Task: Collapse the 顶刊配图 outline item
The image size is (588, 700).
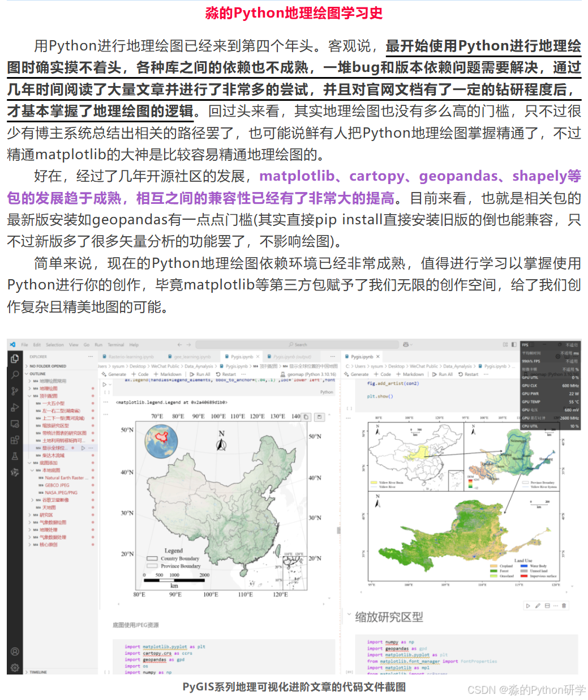Action: coord(29,396)
